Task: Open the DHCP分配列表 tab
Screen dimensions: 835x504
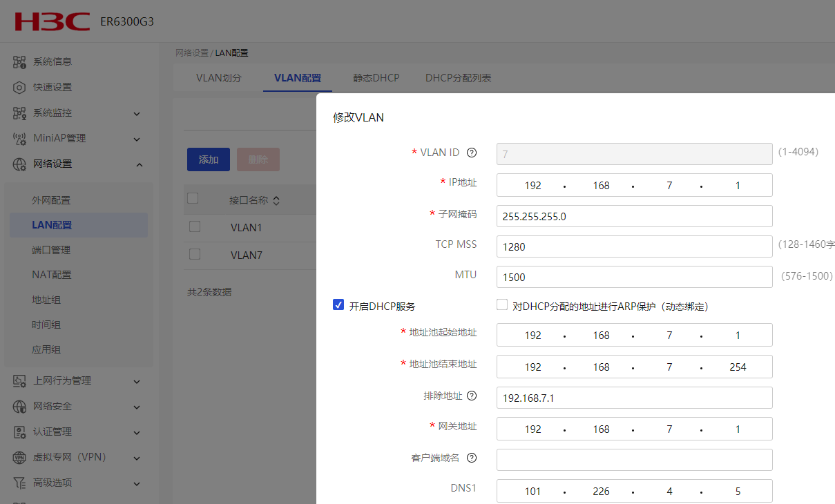Action: [x=458, y=78]
